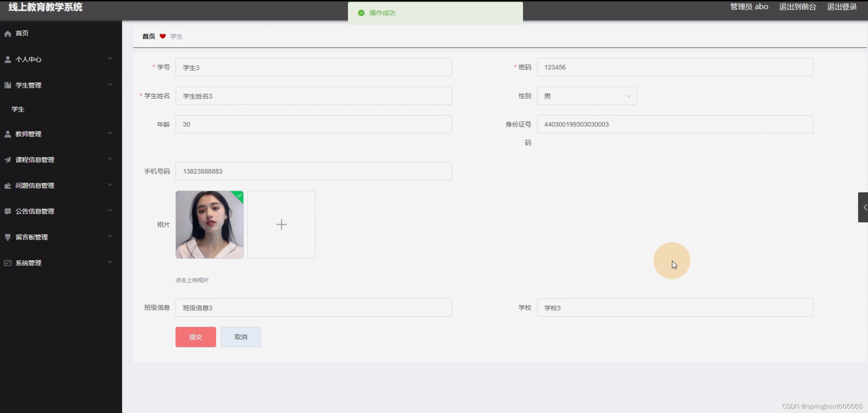Image resolution: width=868 pixels, height=413 pixels.
Task: Open side panel arrow on right edge
Action: pyautogui.click(x=864, y=207)
